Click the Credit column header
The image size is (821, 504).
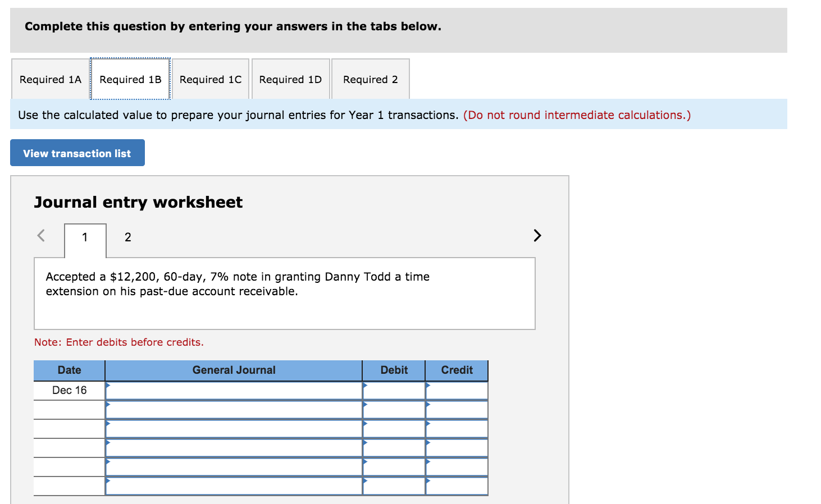coord(457,370)
